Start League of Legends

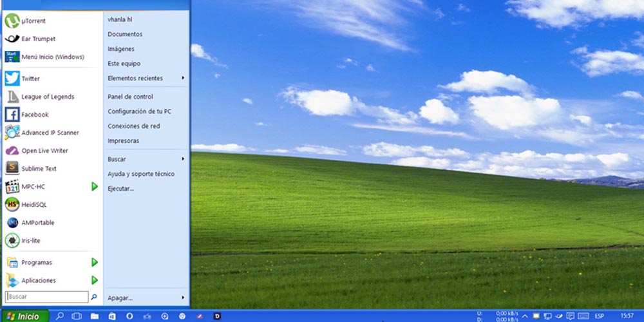coord(52,97)
